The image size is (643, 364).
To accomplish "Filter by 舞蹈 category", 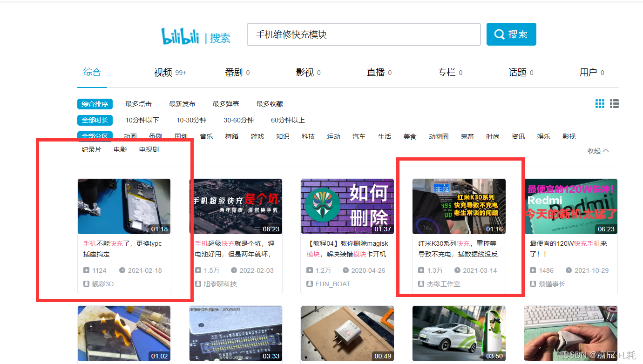I will (x=232, y=136).
